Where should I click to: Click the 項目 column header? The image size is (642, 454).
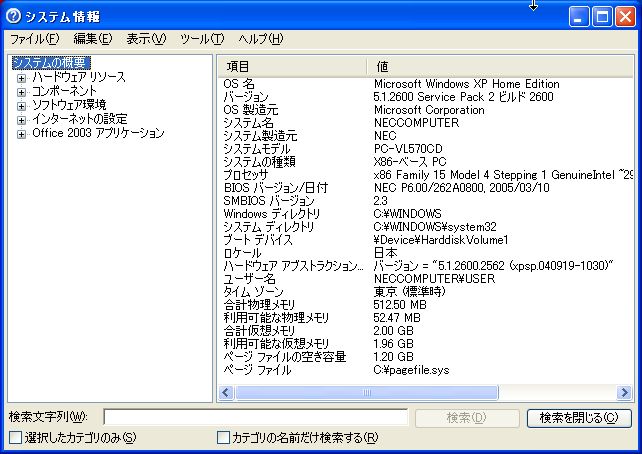point(290,65)
